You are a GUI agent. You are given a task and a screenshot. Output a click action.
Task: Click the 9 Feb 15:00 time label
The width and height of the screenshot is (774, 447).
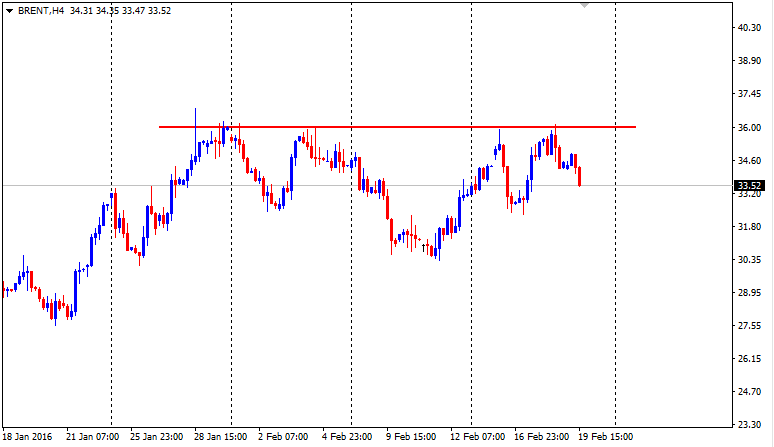[x=411, y=437]
